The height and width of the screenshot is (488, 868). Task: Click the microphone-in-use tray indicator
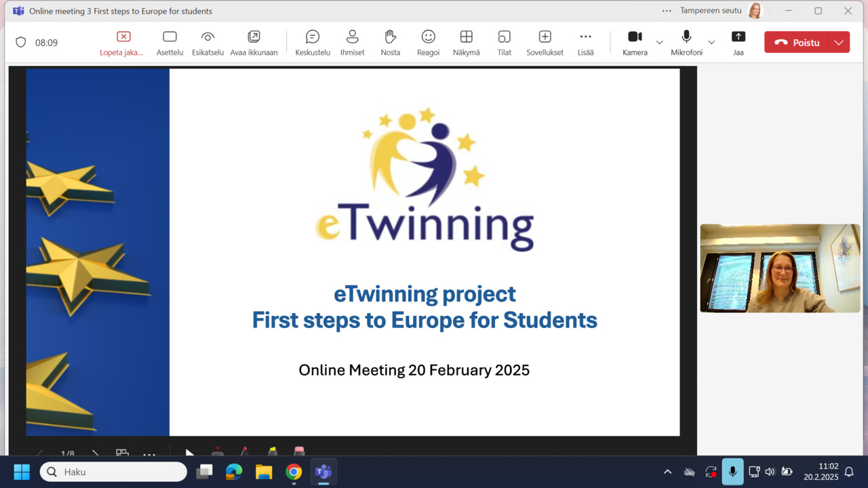732,472
